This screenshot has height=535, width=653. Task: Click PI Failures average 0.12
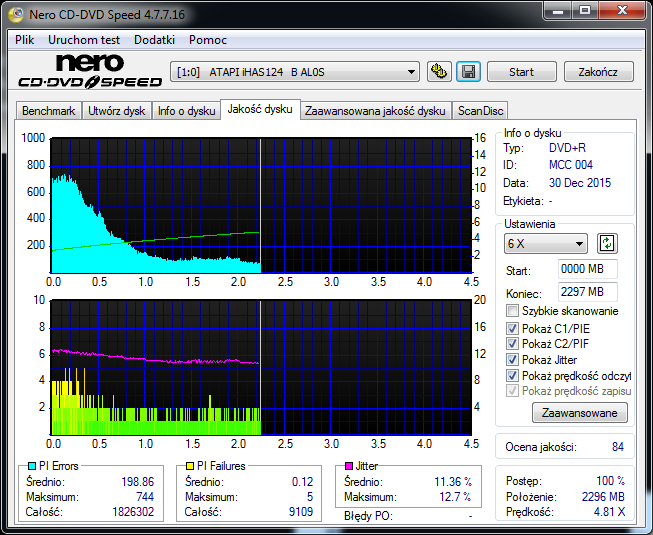[302, 482]
